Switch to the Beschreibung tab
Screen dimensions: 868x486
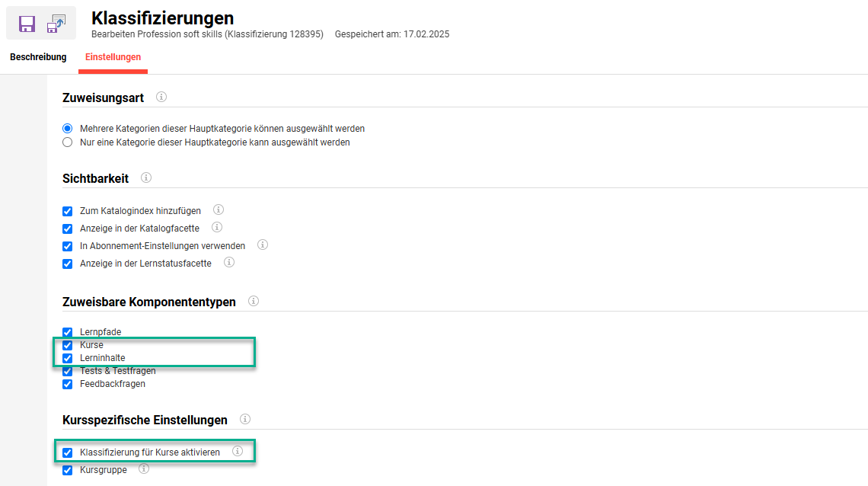[38, 56]
